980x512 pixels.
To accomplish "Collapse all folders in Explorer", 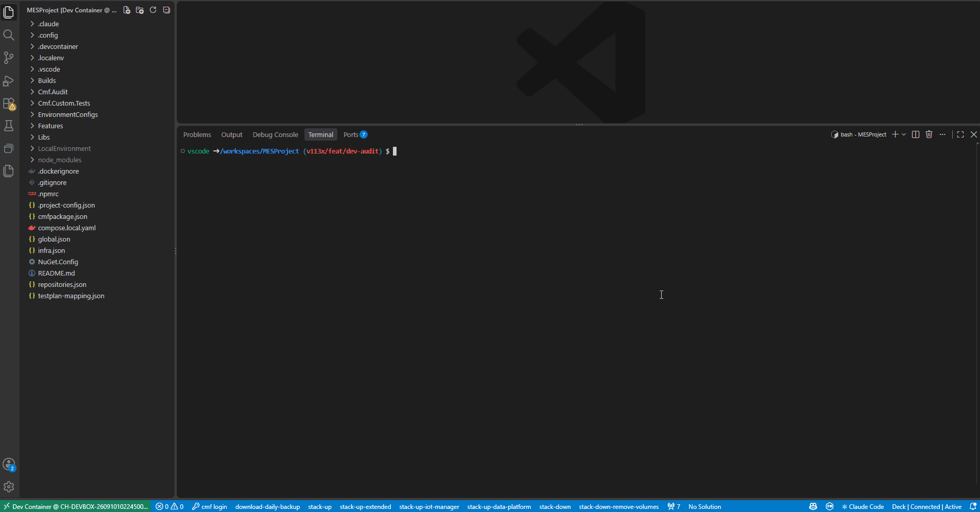I will point(166,10).
